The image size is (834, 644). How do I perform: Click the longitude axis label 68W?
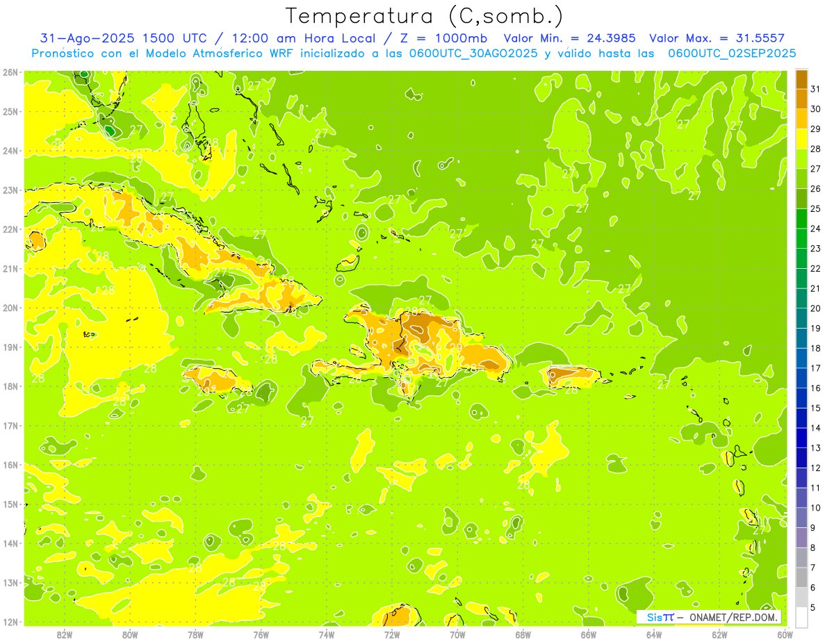click(x=523, y=634)
